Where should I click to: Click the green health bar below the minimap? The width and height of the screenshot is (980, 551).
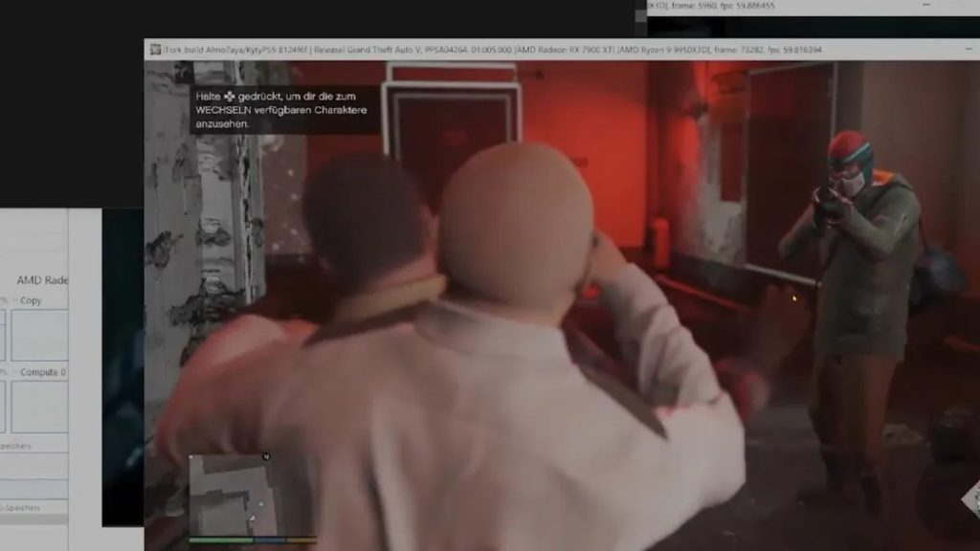221,540
